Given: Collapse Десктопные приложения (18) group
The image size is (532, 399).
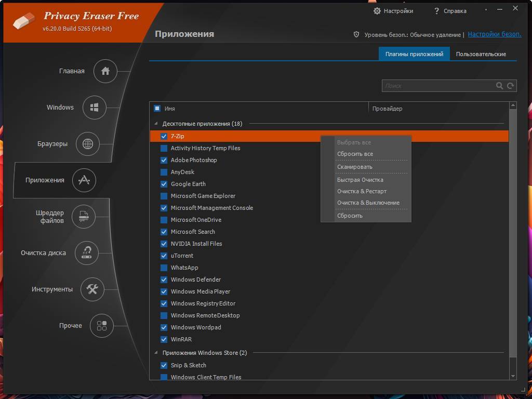Looking at the screenshot, I should (x=156, y=124).
